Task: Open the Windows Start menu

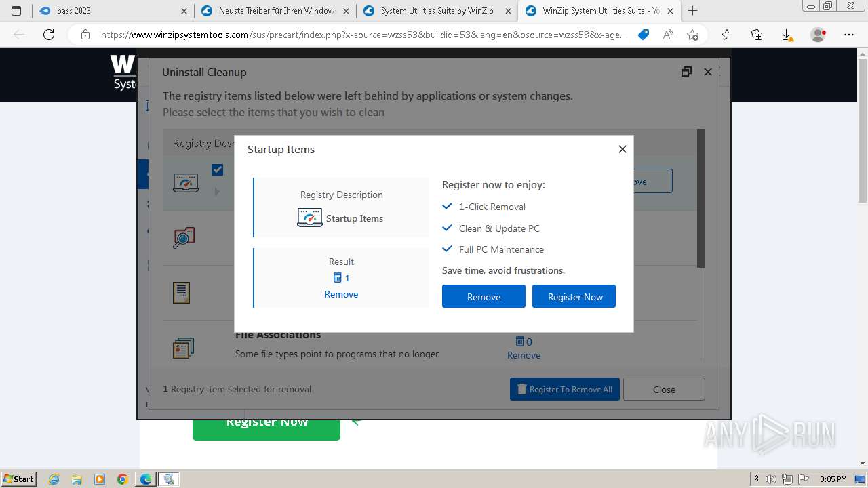Action: (18, 479)
